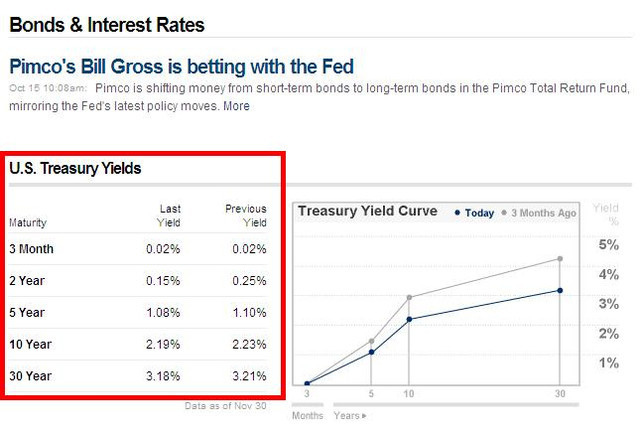The height and width of the screenshot is (433, 640).
Task: Click the 3 Month maturity row label
Action: pyautogui.click(x=31, y=249)
